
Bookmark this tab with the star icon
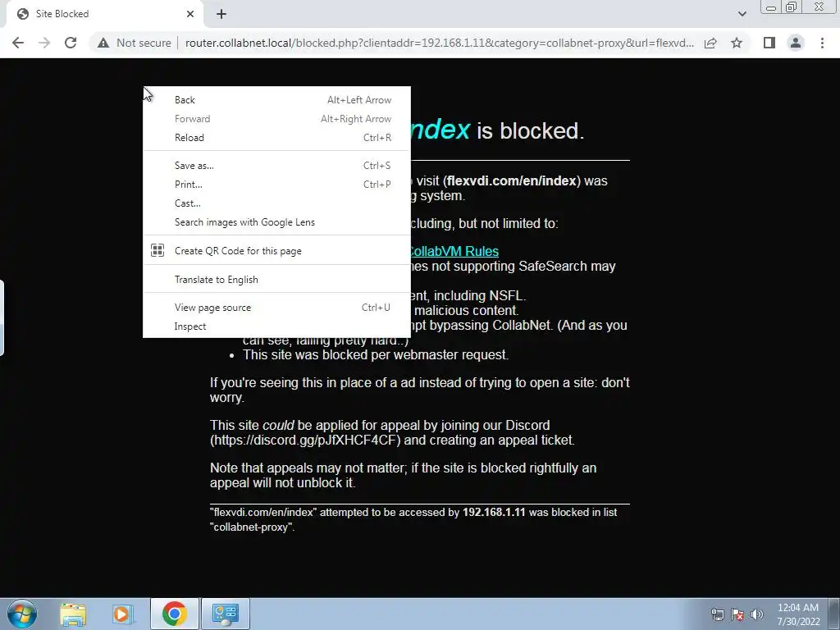[737, 43]
